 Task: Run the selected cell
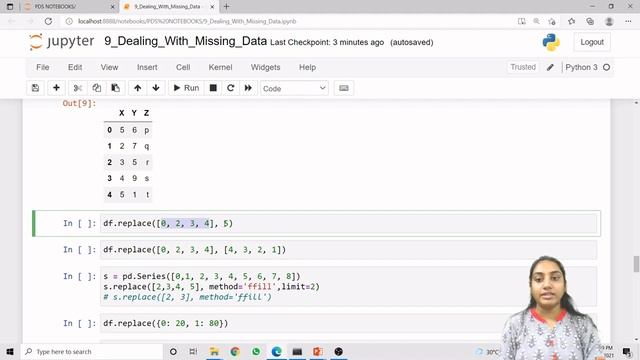click(187, 88)
